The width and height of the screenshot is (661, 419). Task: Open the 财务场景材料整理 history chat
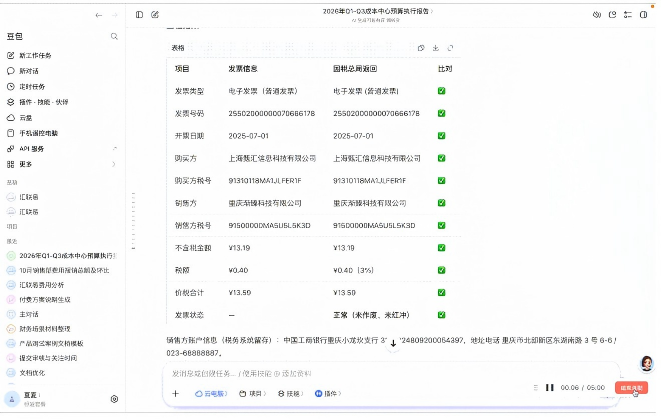39,329
